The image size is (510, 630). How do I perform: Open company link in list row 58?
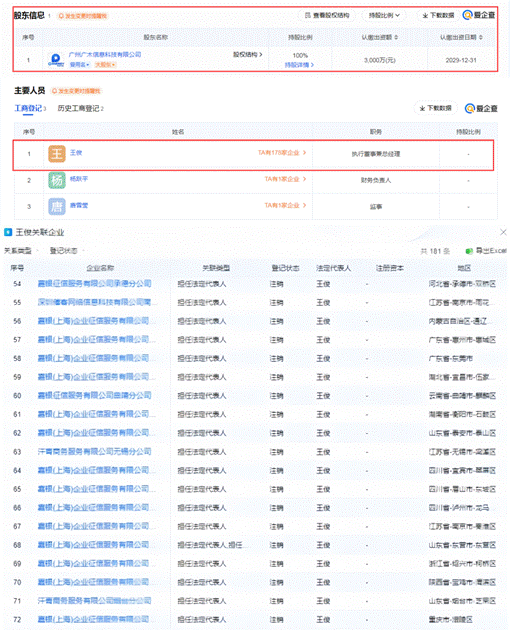click(x=96, y=358)
